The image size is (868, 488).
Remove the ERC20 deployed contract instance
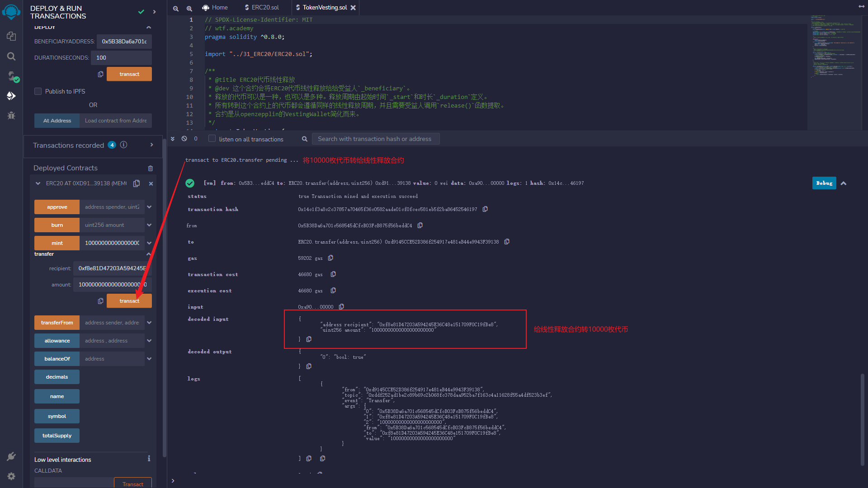[151, 183]
